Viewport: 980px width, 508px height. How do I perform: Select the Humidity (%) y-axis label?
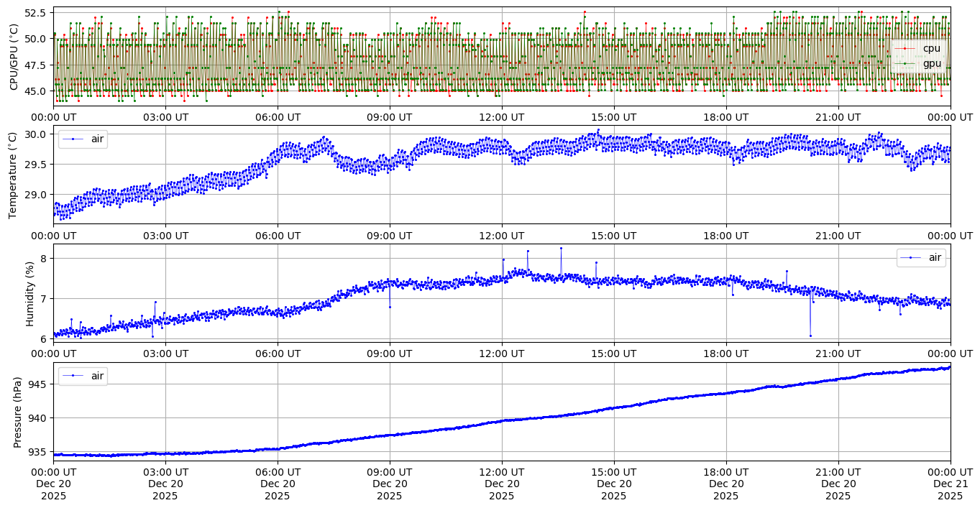[x=29, y=293]
